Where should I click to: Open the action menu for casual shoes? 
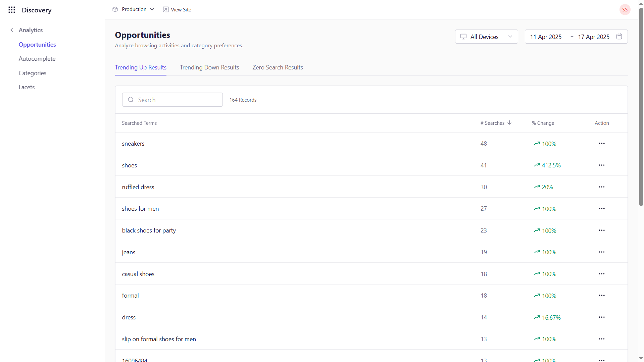(x=601, y=274)
